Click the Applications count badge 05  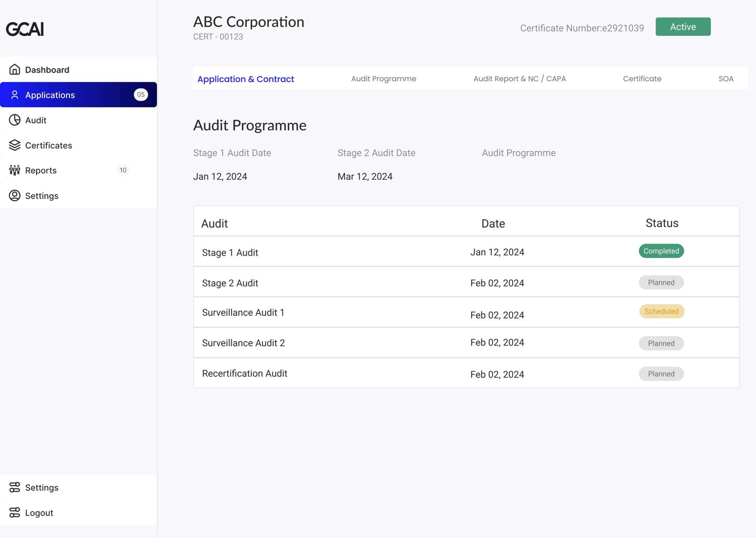pyautogui.click(x=141, y=95)
